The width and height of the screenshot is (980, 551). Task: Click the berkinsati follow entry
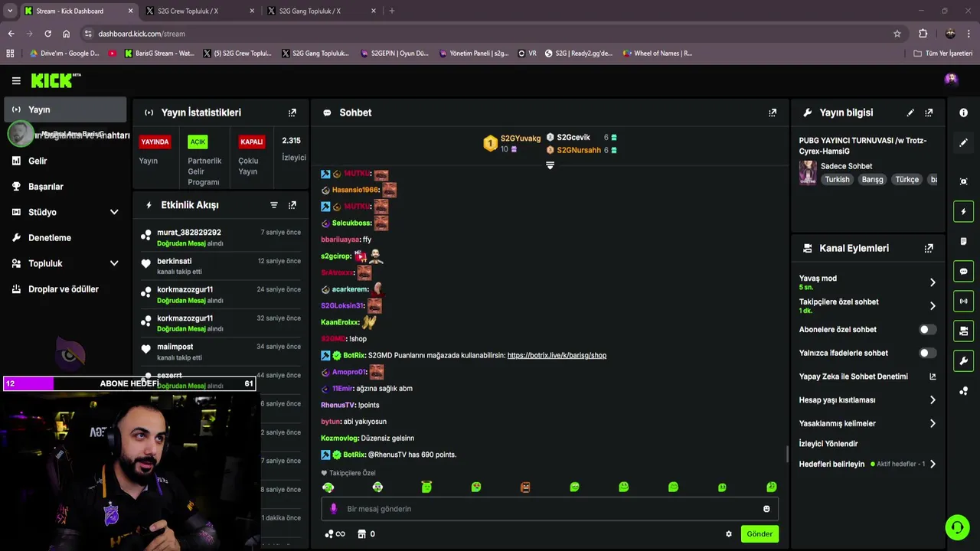coord(220,266)
